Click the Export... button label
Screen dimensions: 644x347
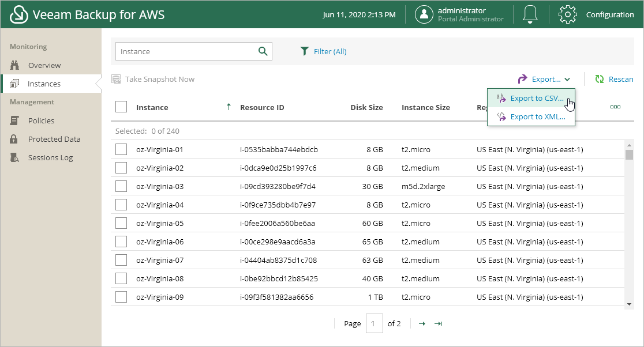(546, 79)
